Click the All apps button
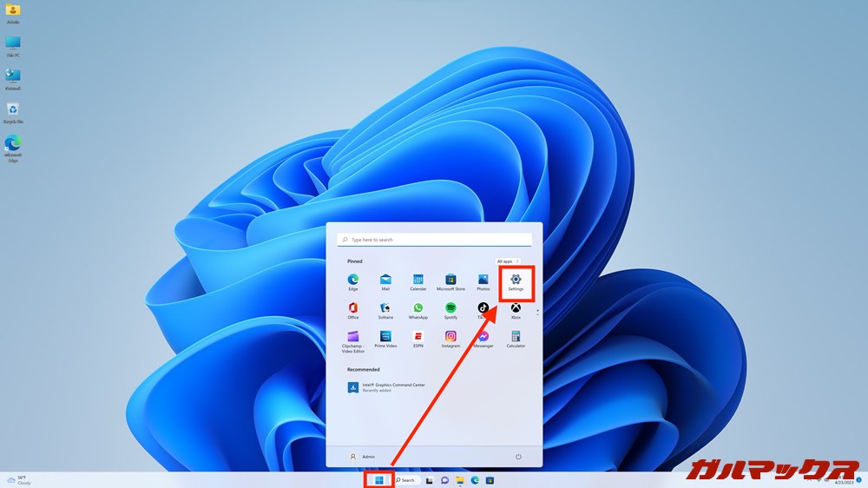 tap(507, 260)
